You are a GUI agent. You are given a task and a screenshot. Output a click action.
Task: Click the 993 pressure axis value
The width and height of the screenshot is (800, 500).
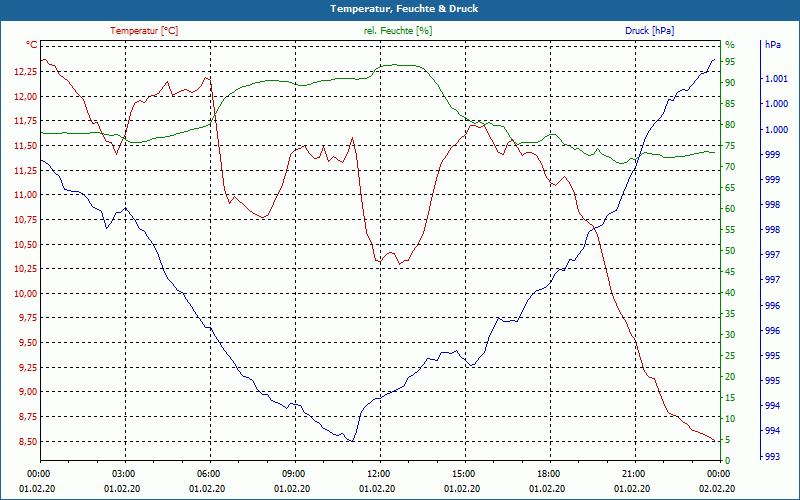773,456
